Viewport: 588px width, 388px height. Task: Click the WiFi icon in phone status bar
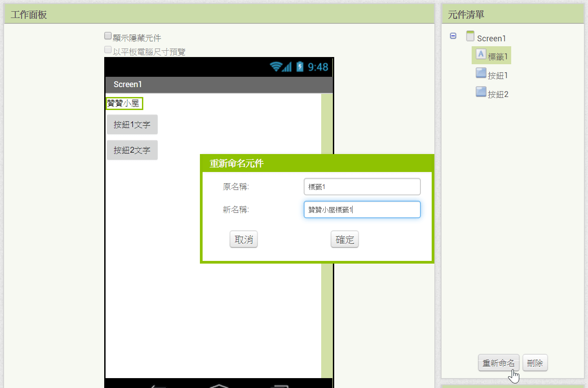(x=276, y=67)
